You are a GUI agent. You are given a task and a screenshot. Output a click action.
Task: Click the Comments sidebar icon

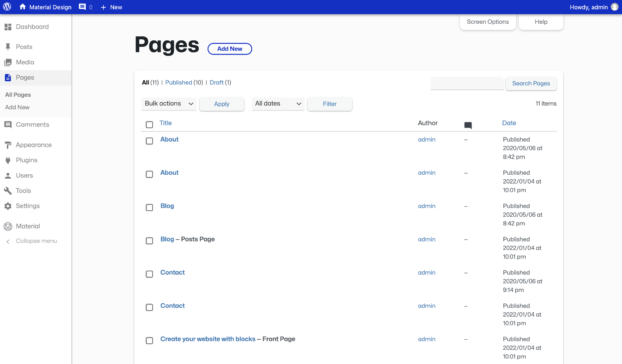pos(8,125)
